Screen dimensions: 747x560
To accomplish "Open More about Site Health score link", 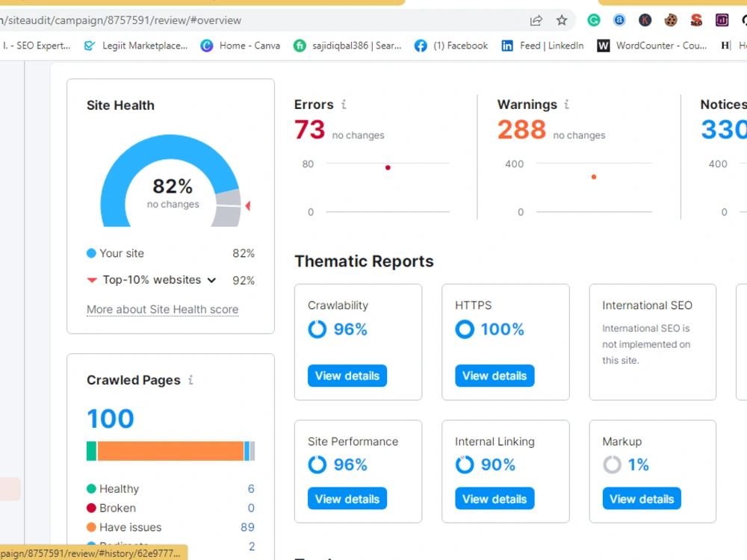I will pyautogui.click(x=162, y=310).
